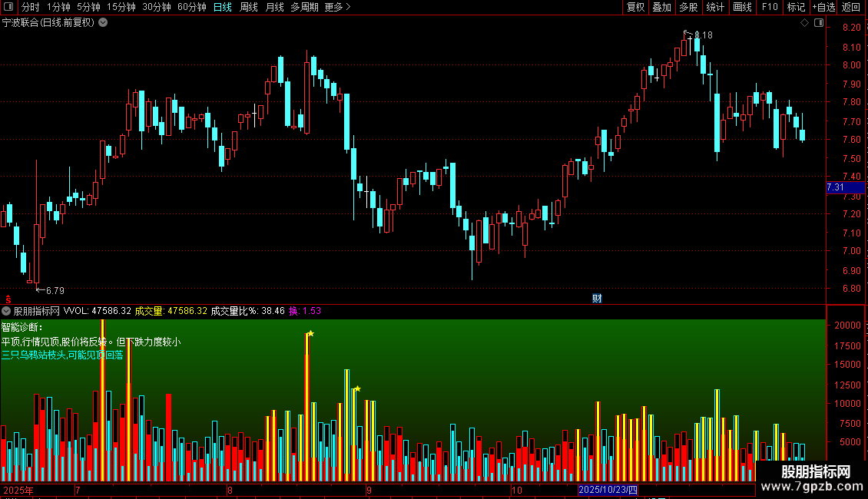
Task: Select the 日线 daily period
Action: click(x=223, y=7)
